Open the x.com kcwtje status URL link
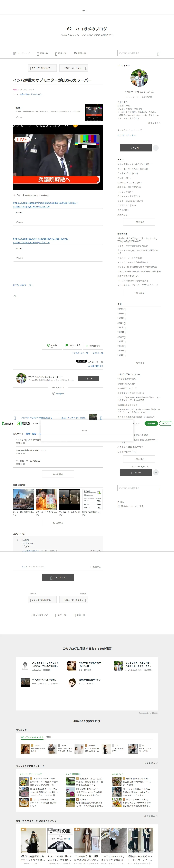The height and width of the screenshot is (868, 174). [41, 240]
